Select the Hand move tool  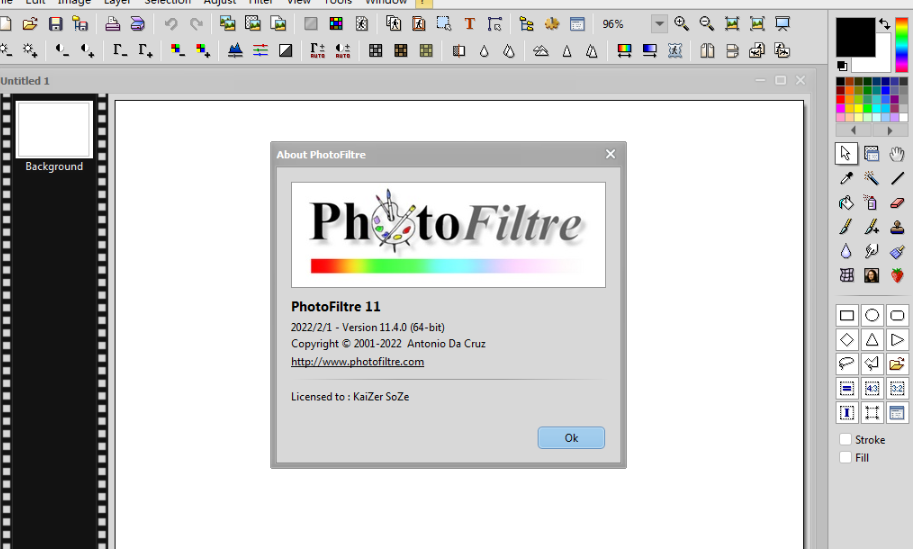[x=897, y=154]
